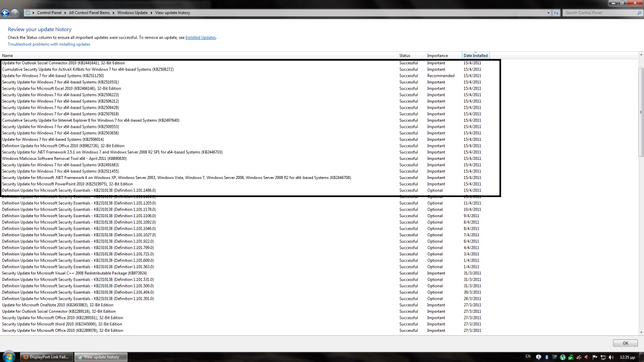Click the scrollbar up arrow
The image size is (644, 362).
click(x=641, y=55)
